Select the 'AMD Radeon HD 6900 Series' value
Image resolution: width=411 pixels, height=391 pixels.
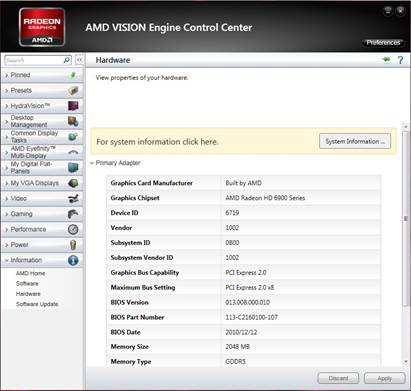point(265,198)
